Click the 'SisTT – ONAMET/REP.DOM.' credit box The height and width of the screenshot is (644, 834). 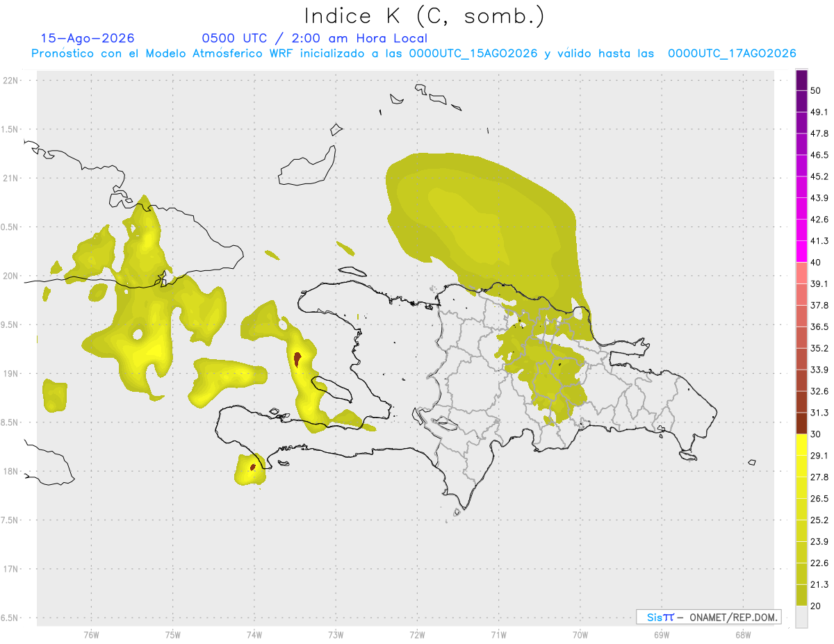(708, 617)
